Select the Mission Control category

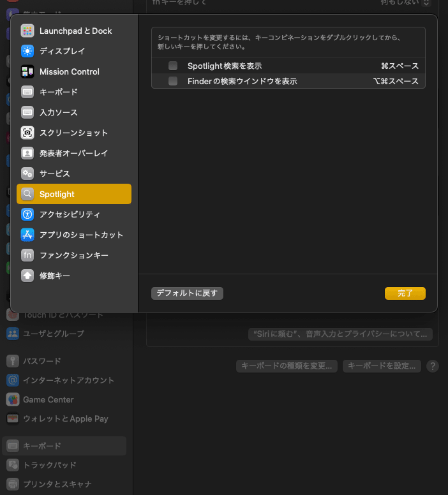(x=74, y=71)
